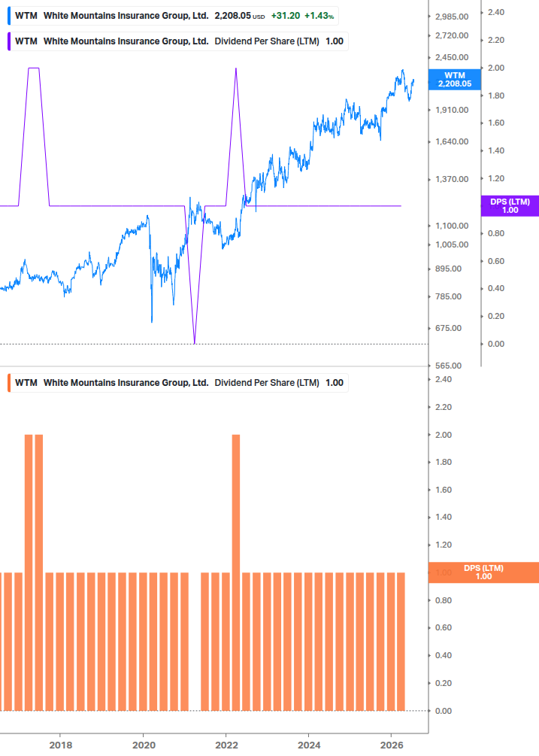Click the 2020 label on the time axis
The image size is (539, 756).
pos(144,745)
